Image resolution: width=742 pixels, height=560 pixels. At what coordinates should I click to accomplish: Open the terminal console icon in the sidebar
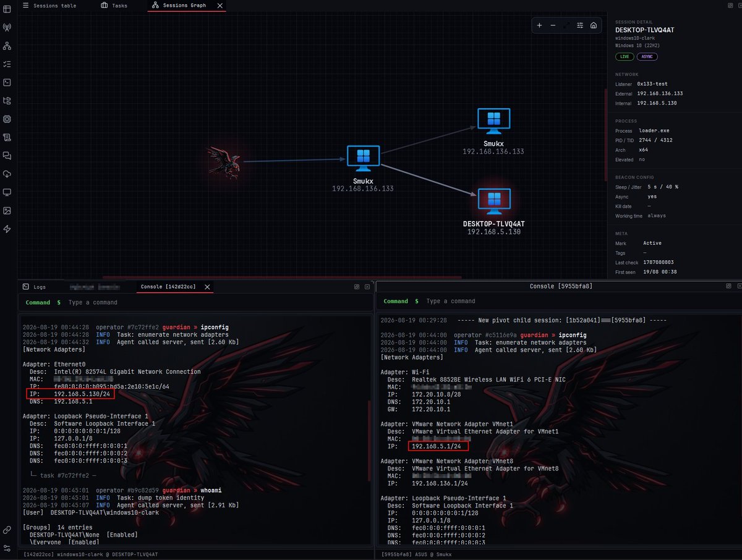[x=7, y=82]
